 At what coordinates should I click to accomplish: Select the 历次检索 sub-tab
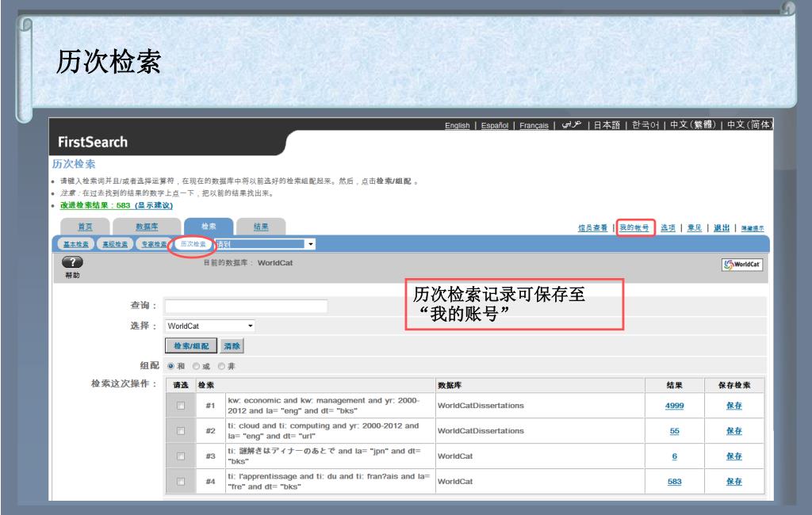[193, 244]
